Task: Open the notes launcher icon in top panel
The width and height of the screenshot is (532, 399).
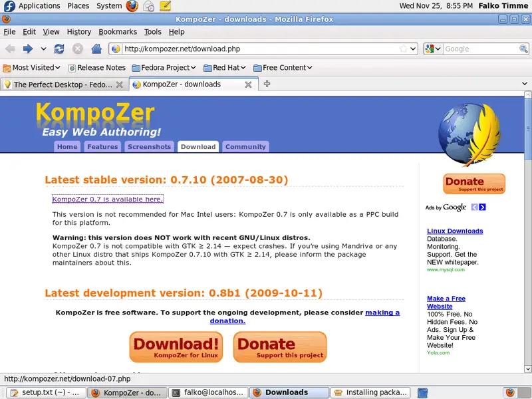Action: (165, 6)
